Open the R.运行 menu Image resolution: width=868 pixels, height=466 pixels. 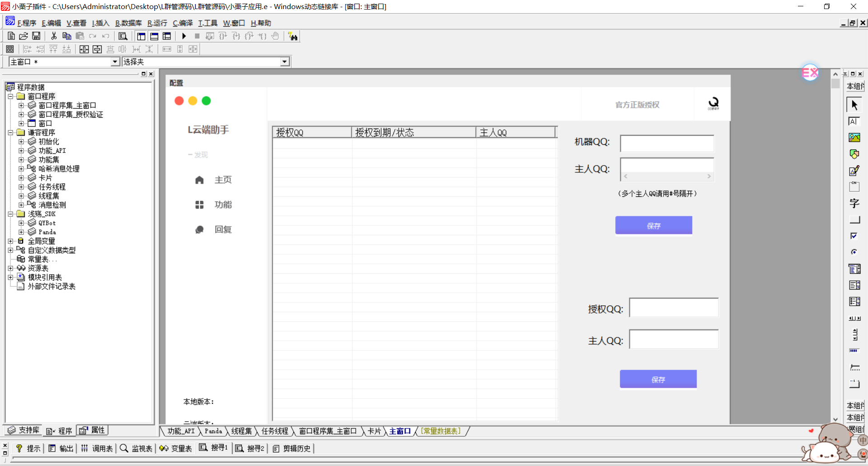click(x=157, y=23)
